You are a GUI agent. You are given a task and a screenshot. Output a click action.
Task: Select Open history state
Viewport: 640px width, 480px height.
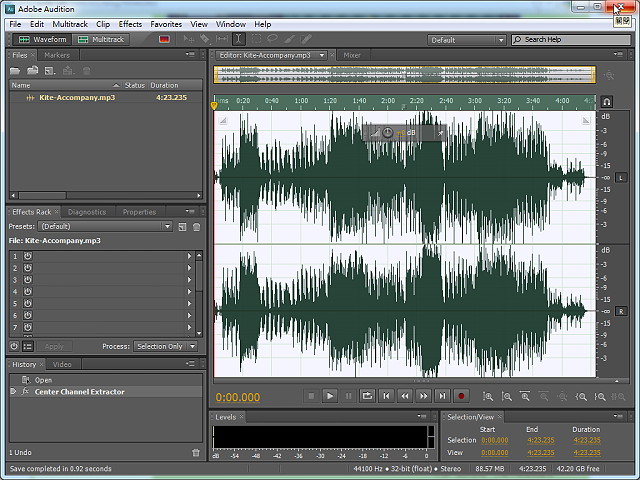[x=106, y=380]
